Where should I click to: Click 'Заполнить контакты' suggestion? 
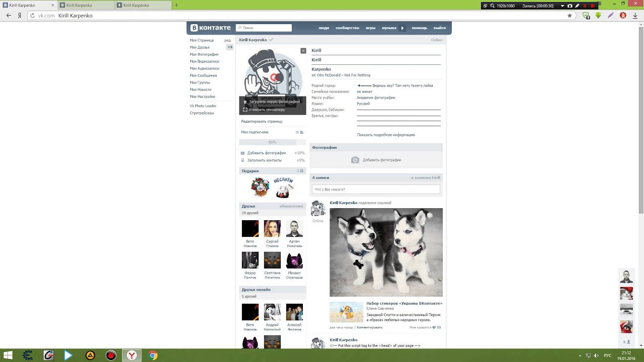pyautogui.click(x=264, y=160)
